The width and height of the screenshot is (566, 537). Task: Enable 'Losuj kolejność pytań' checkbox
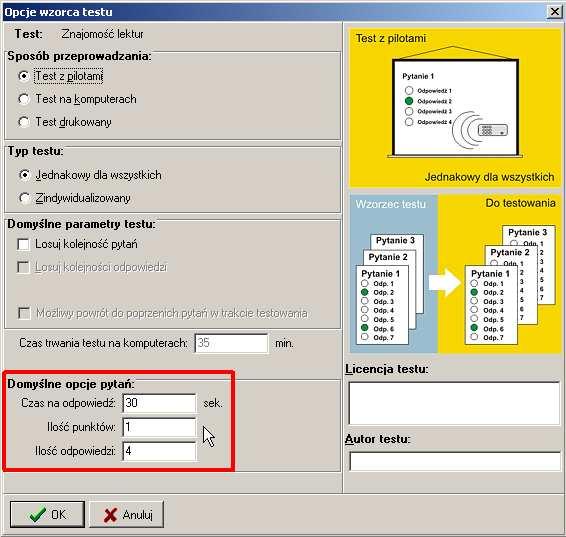click(23, 244)
